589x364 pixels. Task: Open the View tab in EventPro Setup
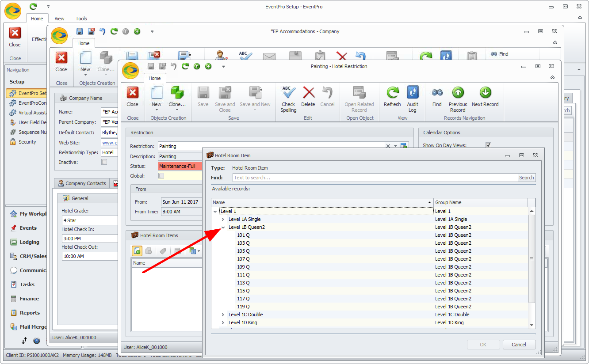click(60, 19)
